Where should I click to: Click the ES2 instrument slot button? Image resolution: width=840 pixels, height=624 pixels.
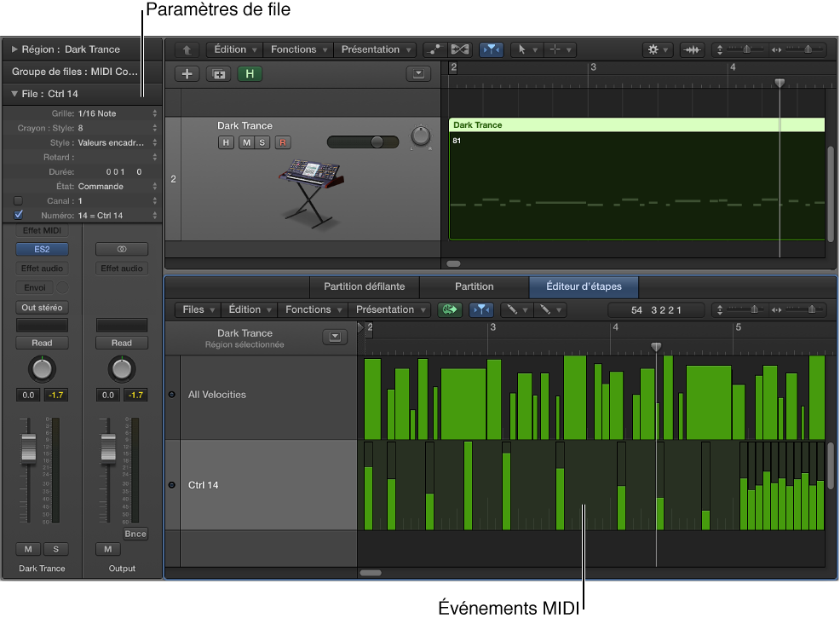42,249
